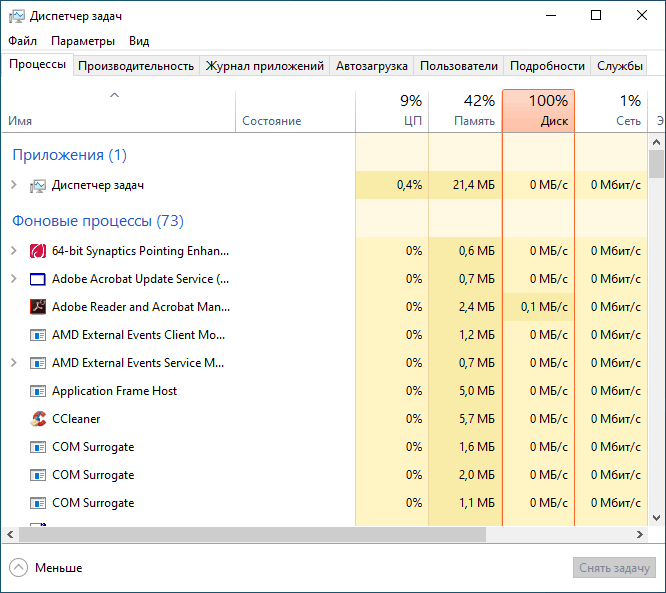Sort by the Память 42% column header
666x593 pixels.
click(466, 111)
